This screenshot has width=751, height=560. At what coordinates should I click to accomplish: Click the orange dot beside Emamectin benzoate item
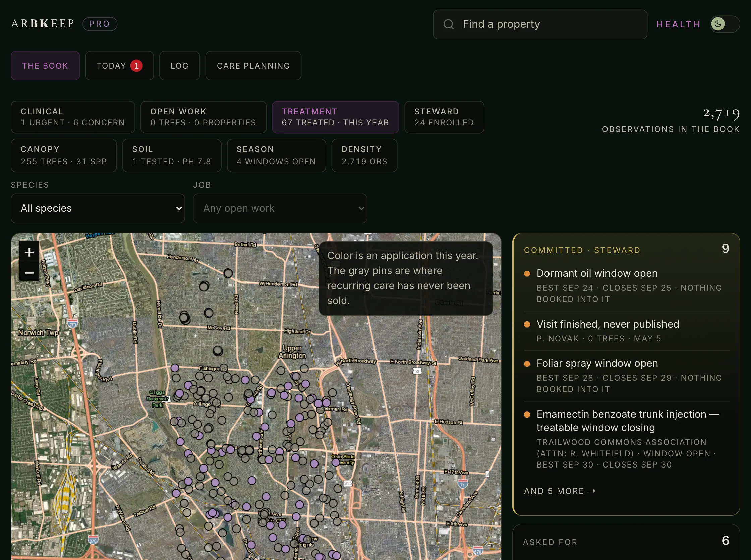point(527,414)
